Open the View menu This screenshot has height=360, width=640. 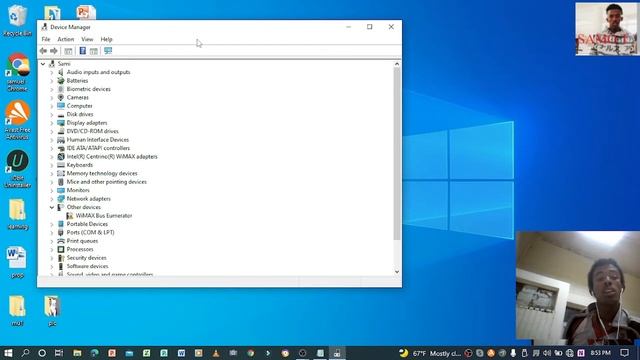coord(87,39)
